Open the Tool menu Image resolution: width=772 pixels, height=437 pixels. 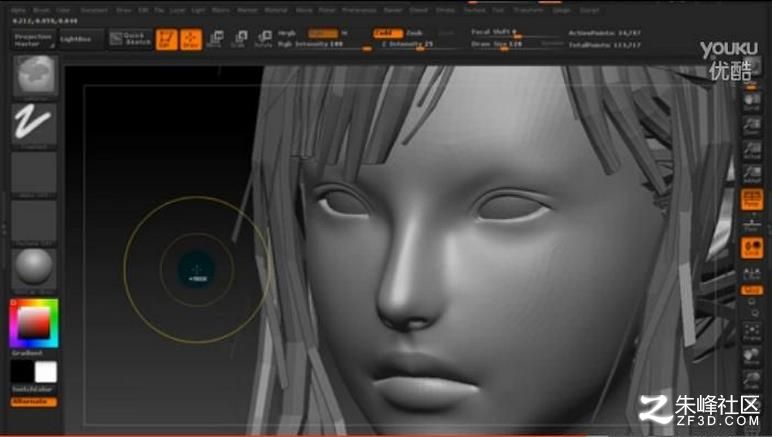pos(498,10)
